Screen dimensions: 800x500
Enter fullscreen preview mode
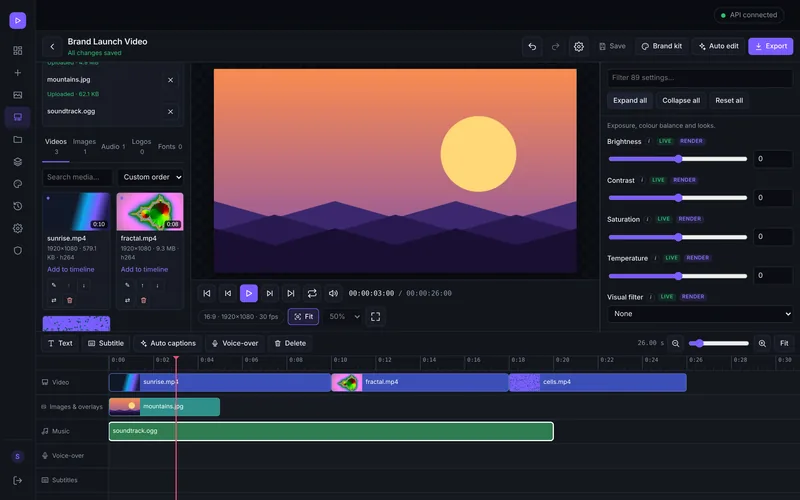point(376,317)
